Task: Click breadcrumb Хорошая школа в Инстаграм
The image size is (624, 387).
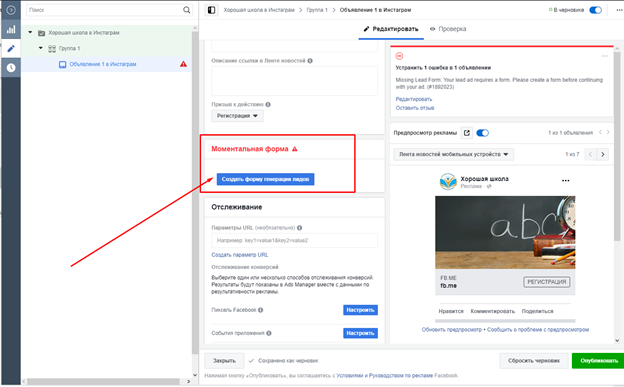Action: tap(259, 10)
